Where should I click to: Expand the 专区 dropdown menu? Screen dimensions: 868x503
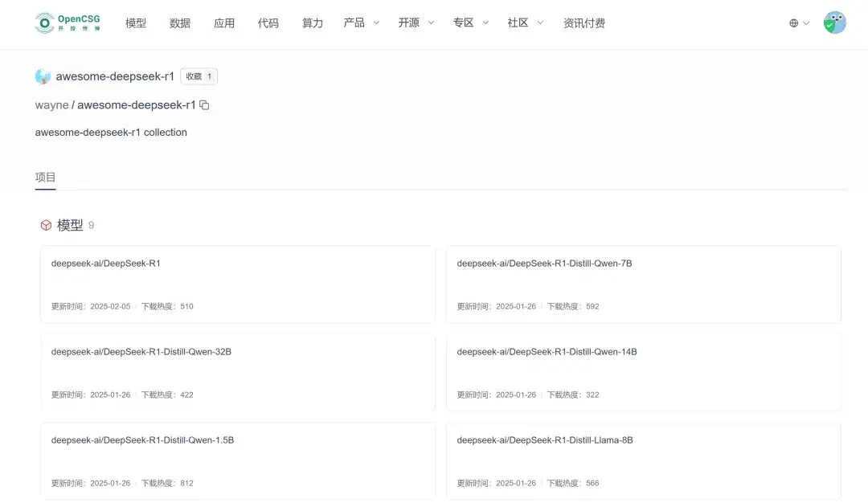coord(471,22)
